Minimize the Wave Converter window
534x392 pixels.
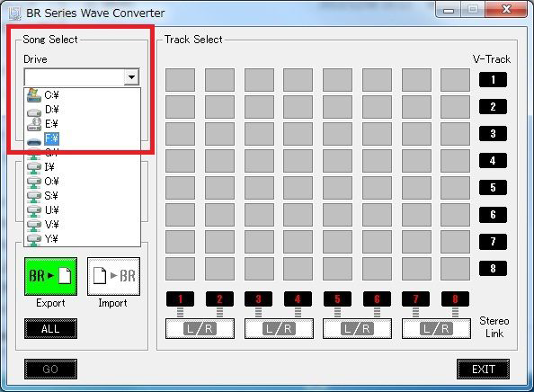tap(449, 10)
